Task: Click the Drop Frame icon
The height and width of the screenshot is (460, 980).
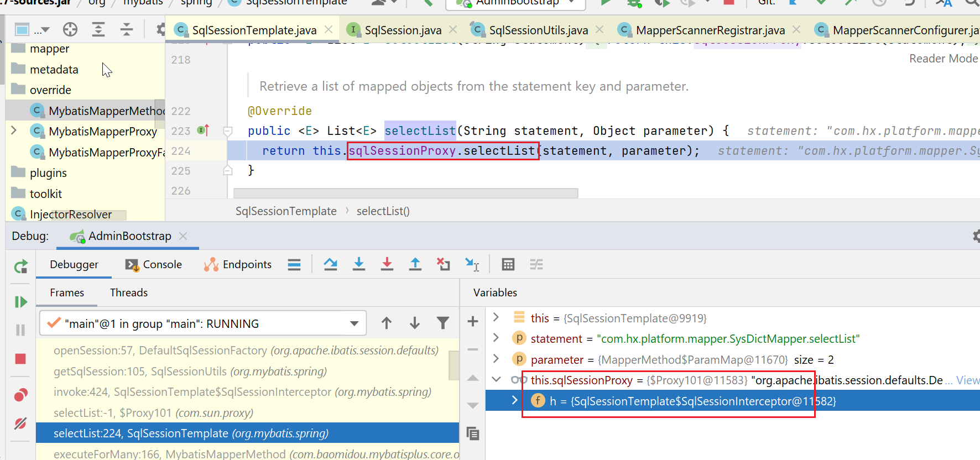Action: 444,265
